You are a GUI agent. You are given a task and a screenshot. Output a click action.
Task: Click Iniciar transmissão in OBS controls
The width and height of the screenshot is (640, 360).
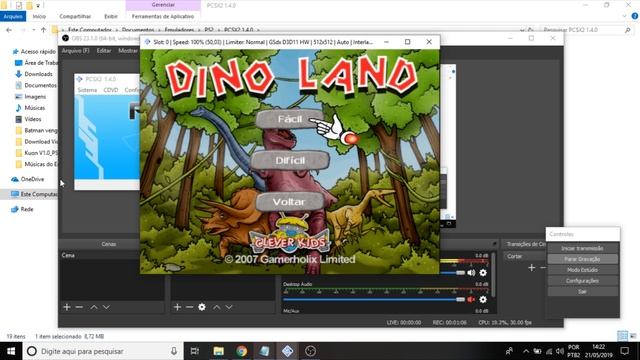[582, 248]
